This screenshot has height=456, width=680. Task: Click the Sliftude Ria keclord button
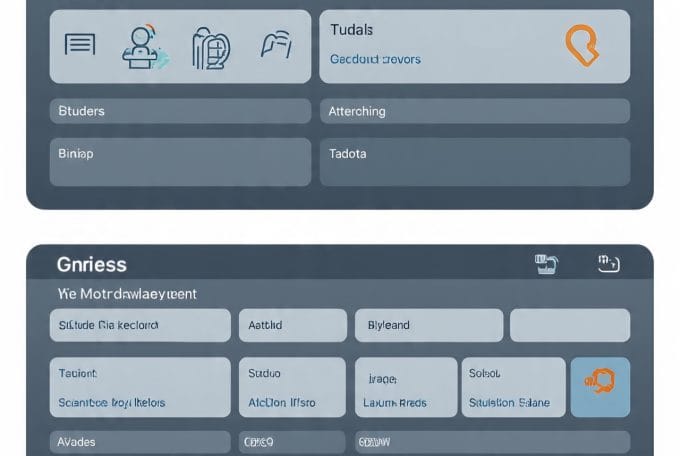(x=139, y=326)
